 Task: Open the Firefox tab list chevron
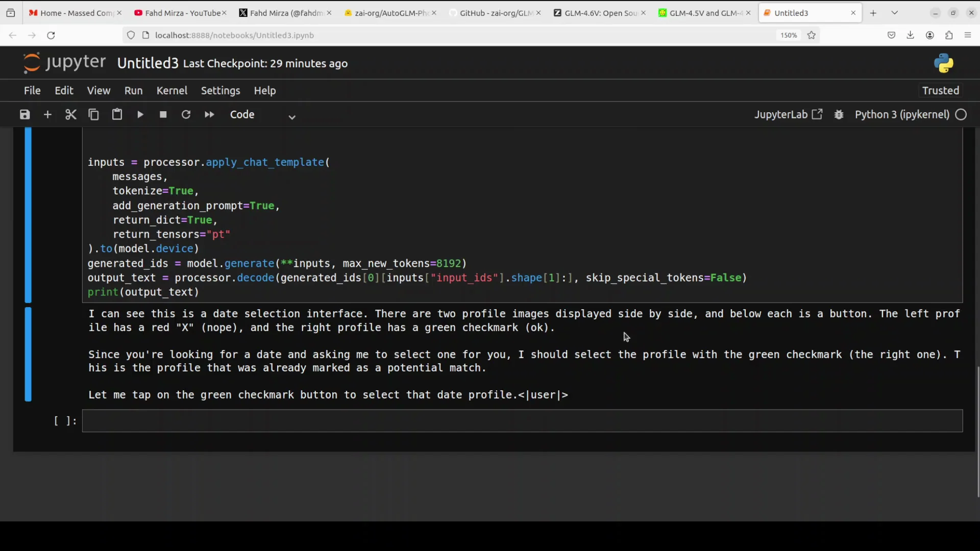[x=895, y=12]
